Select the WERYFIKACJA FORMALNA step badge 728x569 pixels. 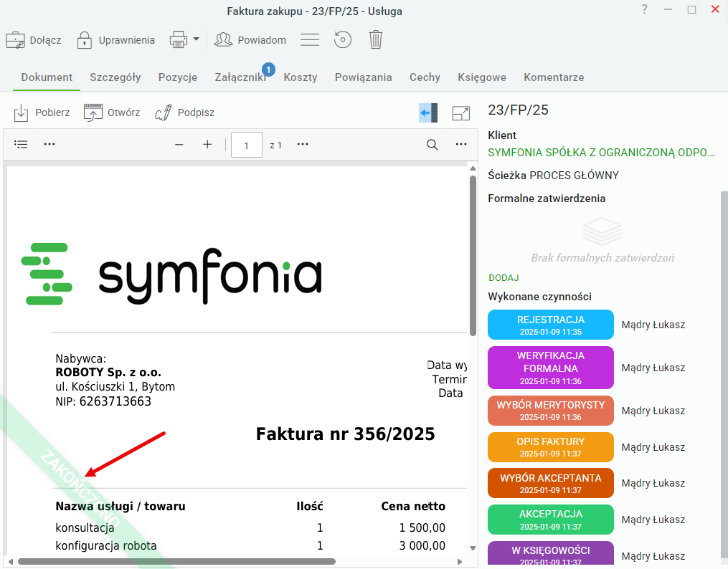coord(551,368)
